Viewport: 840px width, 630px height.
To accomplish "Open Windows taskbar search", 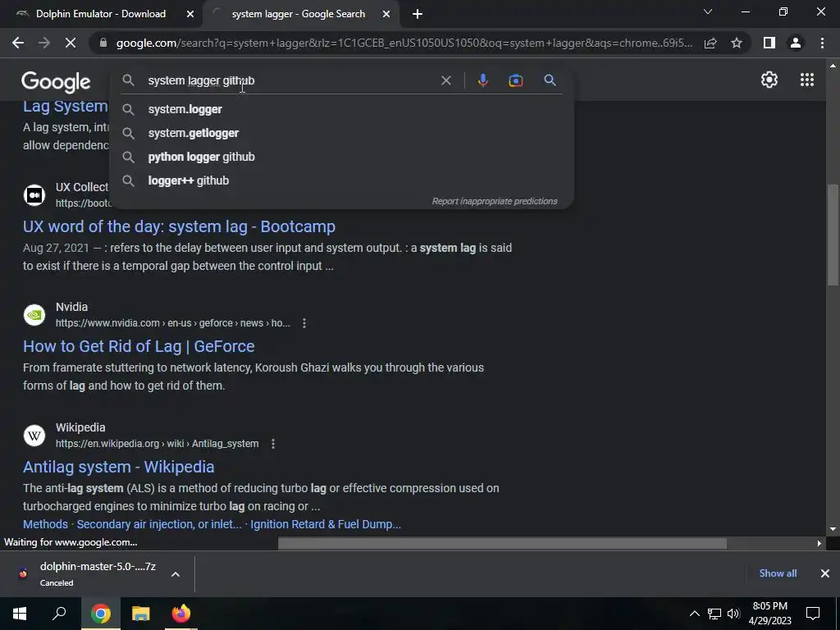I will (x=59, y=614).
